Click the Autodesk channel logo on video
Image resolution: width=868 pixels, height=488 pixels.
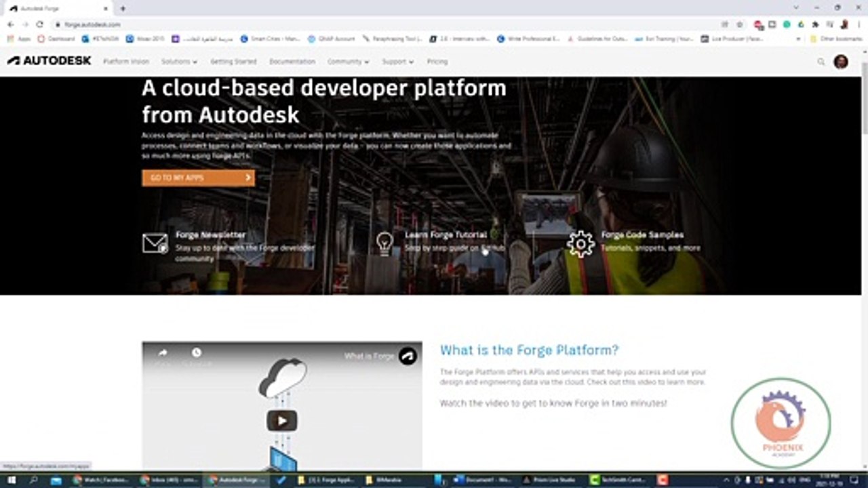coord(408,356)
